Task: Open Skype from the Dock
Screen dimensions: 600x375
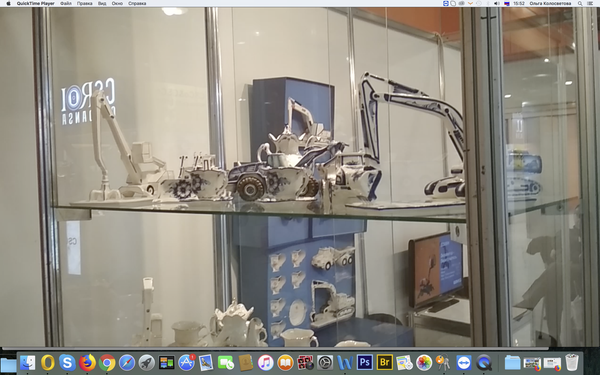Action: pyautogui.click(x=67, y=362)
